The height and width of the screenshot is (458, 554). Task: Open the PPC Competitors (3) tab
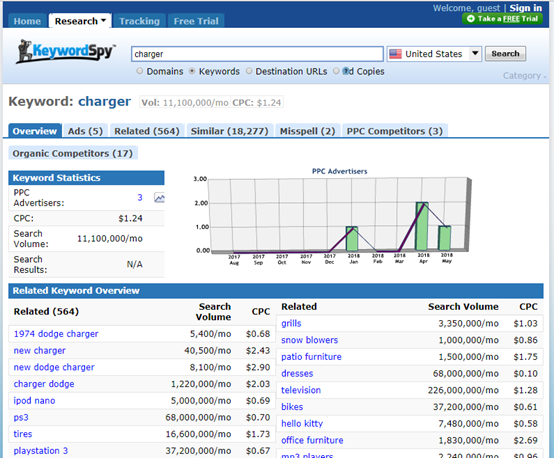[x=395, y=131]
